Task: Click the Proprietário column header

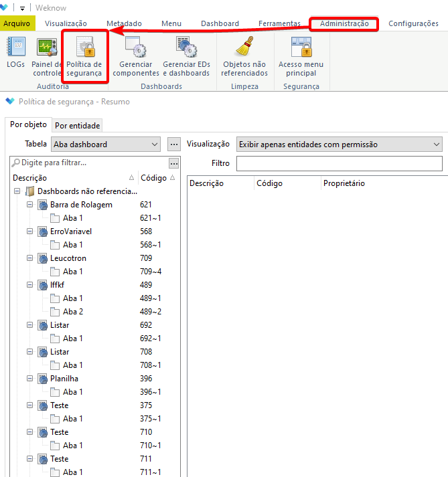Action: [x=344, y=183]
